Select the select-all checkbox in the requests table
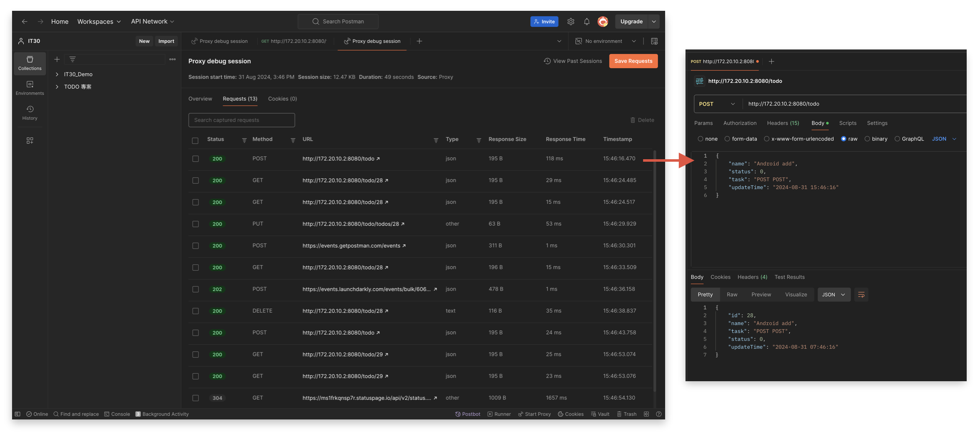980x434 pixels. pyautogui.click(x=196, y=141)
